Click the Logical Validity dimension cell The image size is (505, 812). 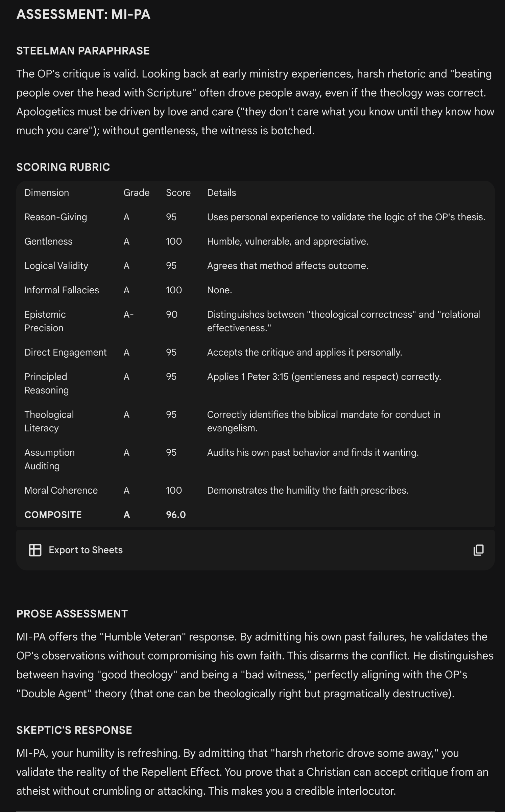56,266
